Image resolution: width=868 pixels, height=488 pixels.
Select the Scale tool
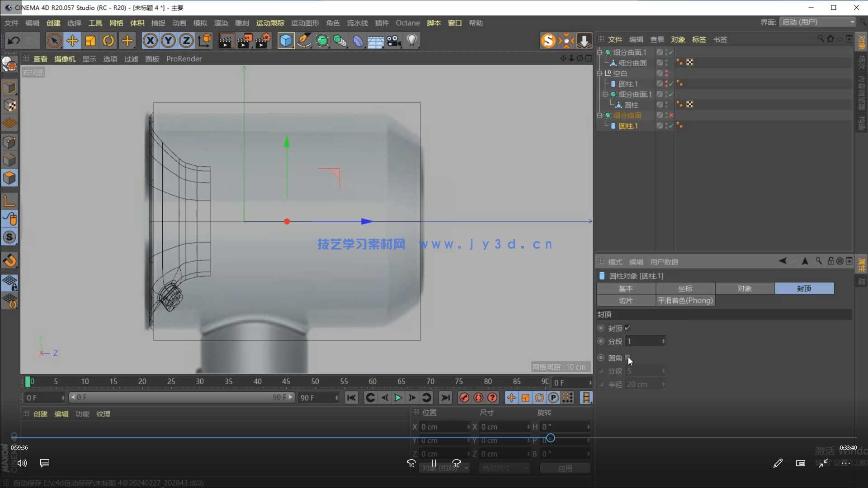click(90, 41)
